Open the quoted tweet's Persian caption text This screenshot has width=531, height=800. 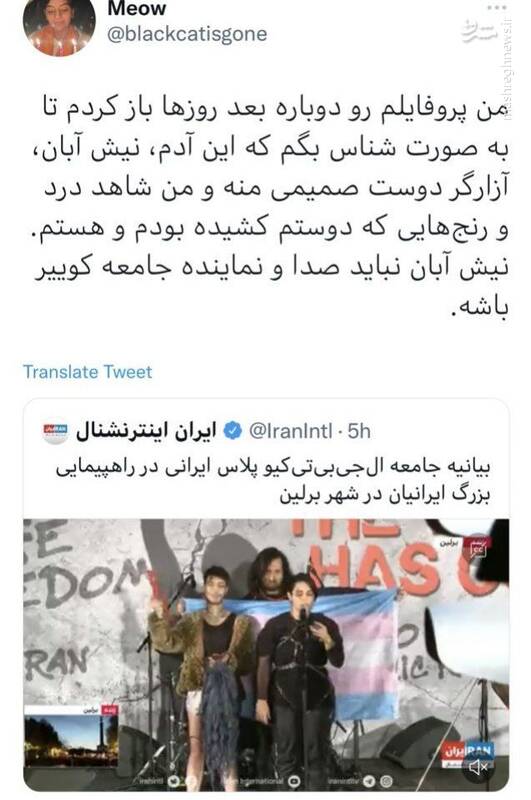tap(273, 481)
